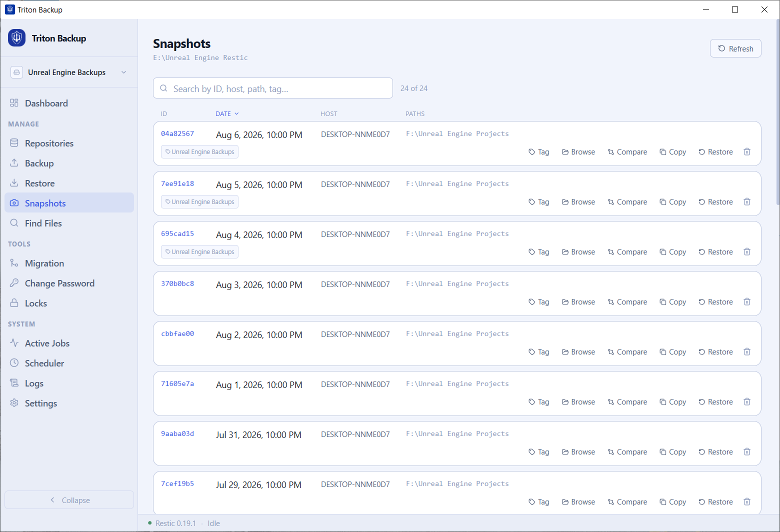Add a tag to snapshot cbbfae00
The width and height of the screenshot is (780, 532).
538,352
